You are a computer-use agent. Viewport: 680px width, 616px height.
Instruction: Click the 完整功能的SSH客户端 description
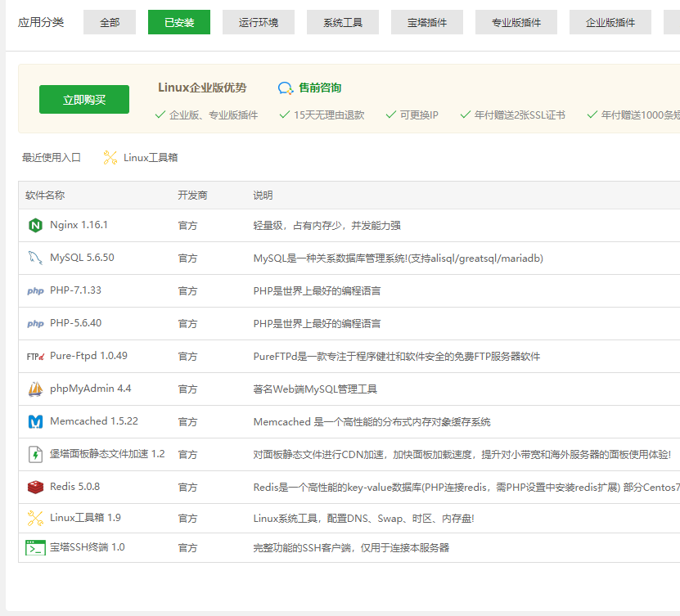[x=351, y=548]
